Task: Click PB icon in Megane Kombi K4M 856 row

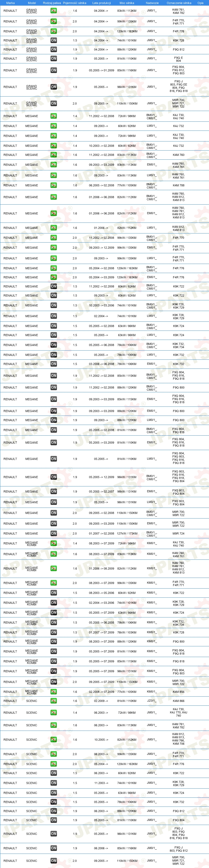Action: [53, 692]
